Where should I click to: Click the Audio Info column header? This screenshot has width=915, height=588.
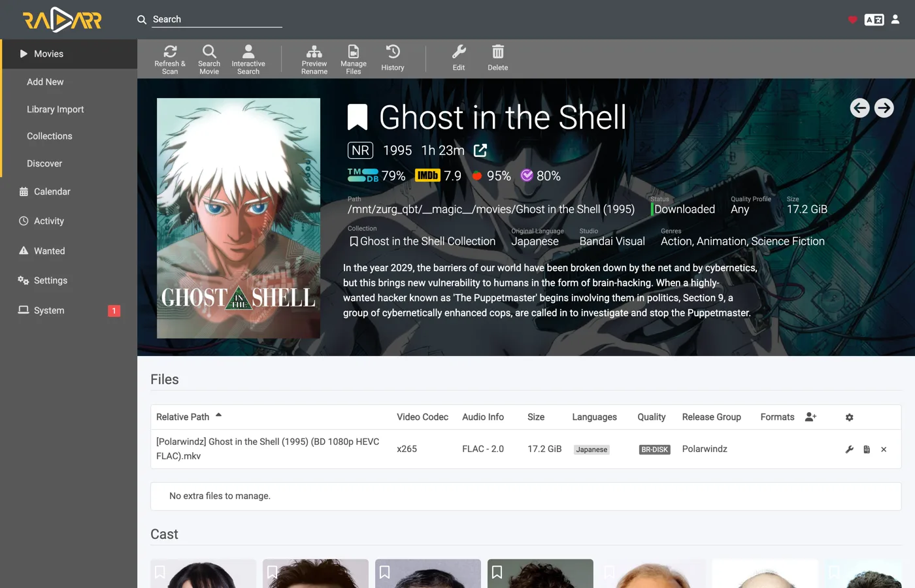click(x=483, y=417)
